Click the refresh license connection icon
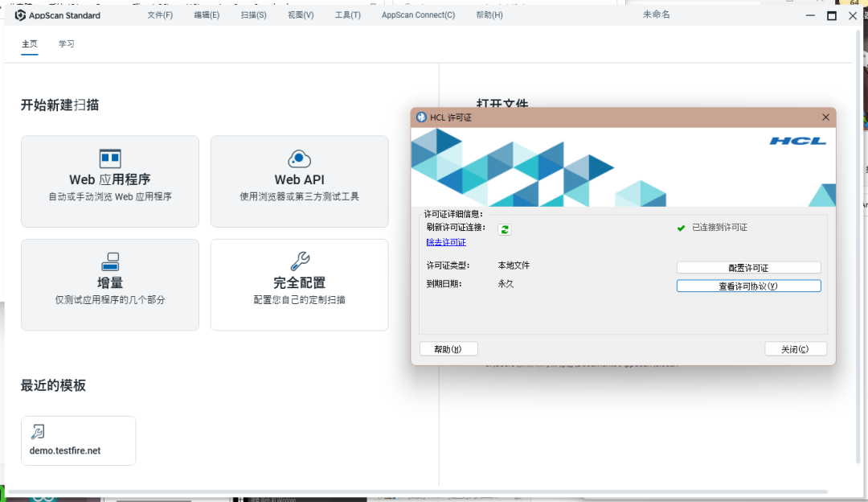 pyautogui.click(x=504, y=229)
